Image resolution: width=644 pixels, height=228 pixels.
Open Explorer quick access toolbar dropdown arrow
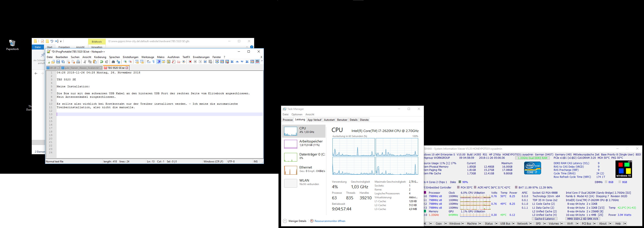click(61, 41)
